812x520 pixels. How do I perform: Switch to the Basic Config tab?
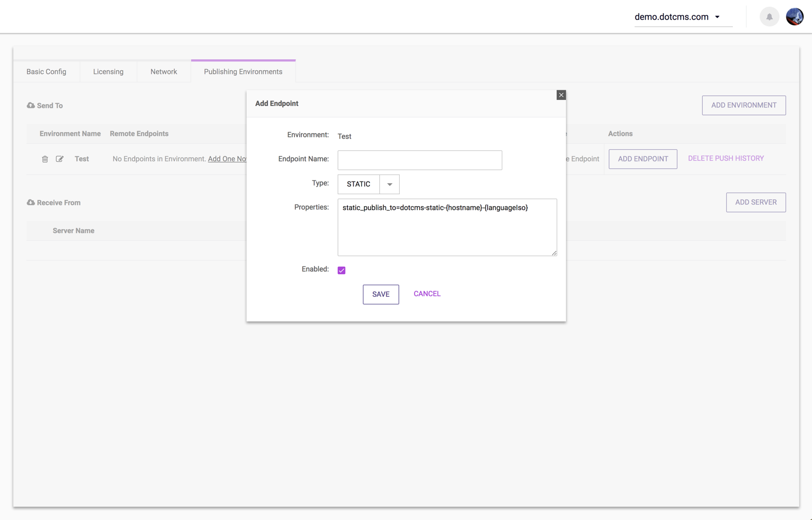46,72
